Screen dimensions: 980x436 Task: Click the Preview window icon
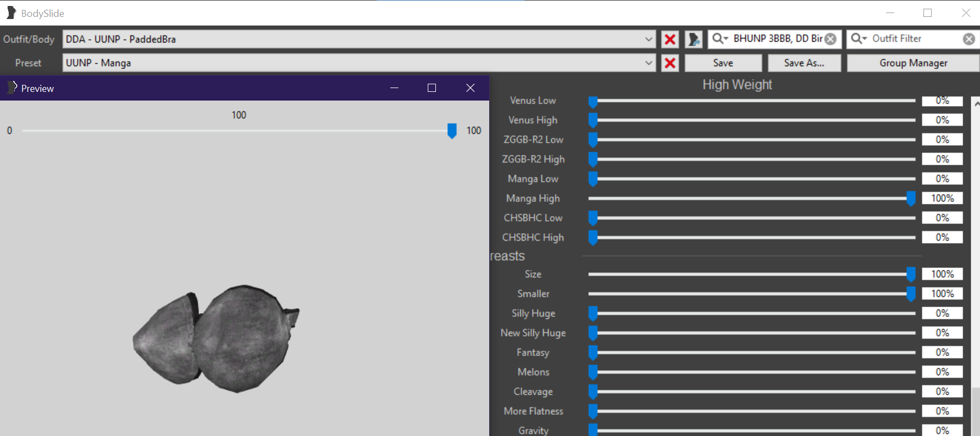(x=12, y=88)
